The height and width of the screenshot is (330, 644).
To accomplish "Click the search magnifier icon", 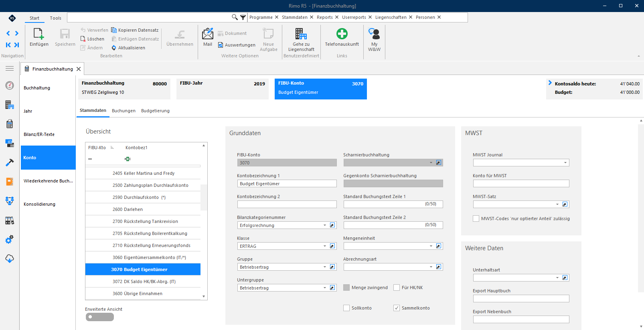I will click(x=235, y=17).
